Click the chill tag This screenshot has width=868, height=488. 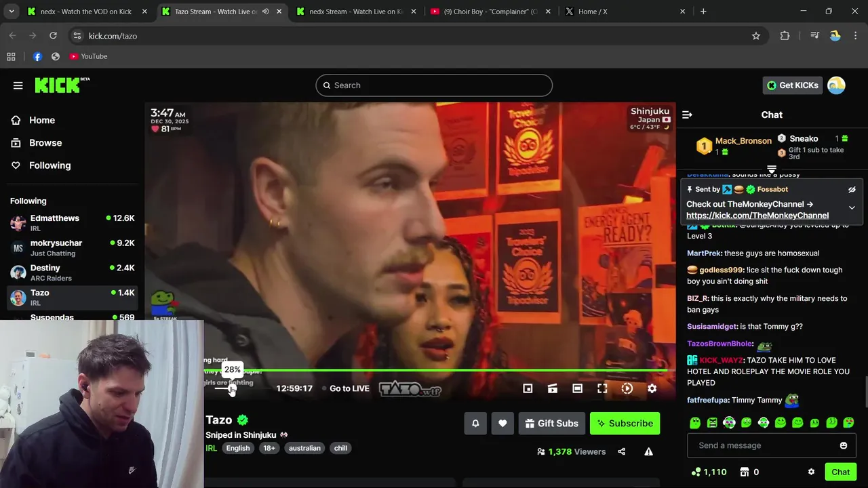click(340, 448)
